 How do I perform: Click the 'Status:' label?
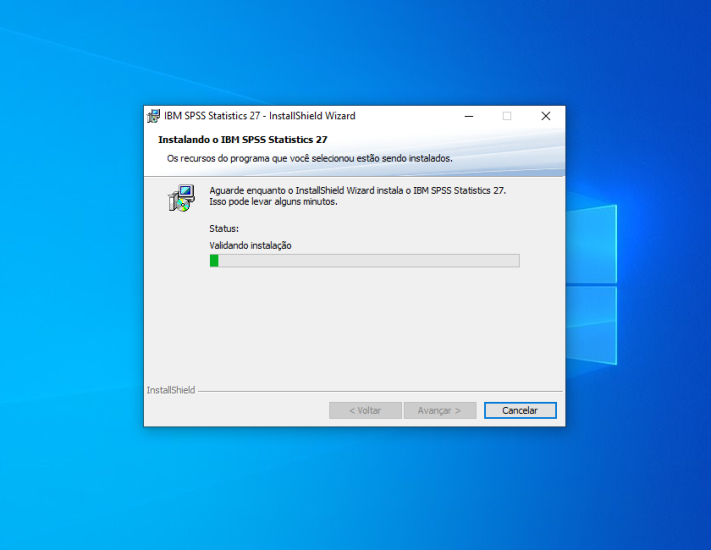pyautogui.click(x=224, y=229)
